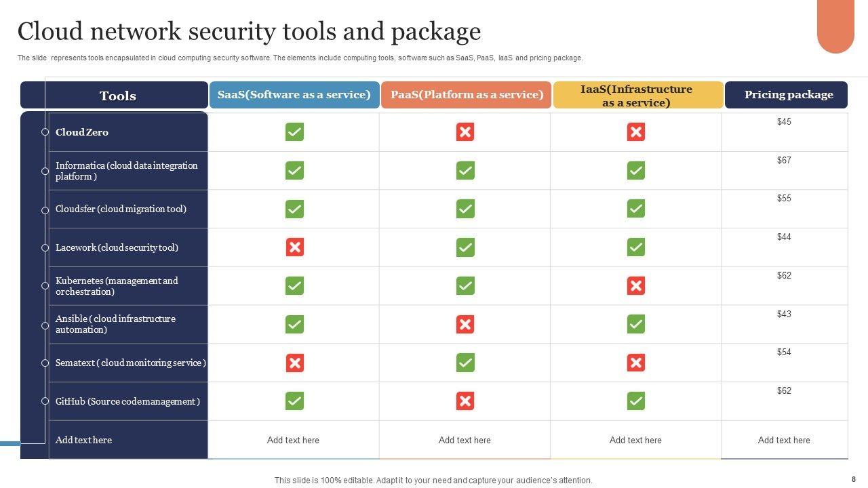Click the PaaS (Platform as a service) header
Viewport: 868px width, 488px height.
467,95
